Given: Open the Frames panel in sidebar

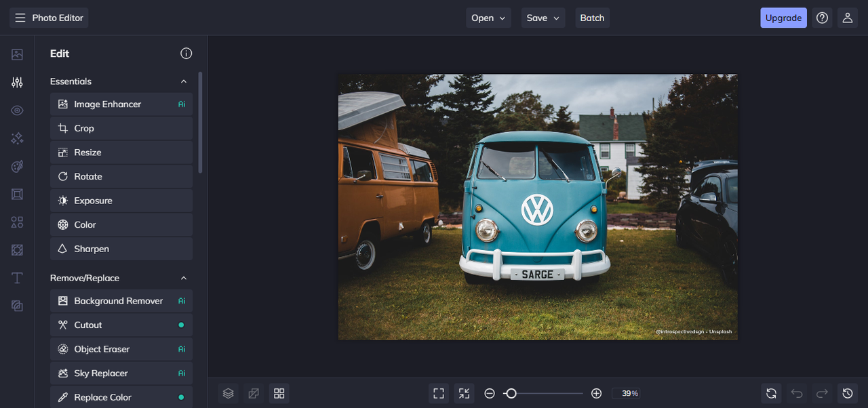Looking at the screenshot, I should click(x=17, y=195).
